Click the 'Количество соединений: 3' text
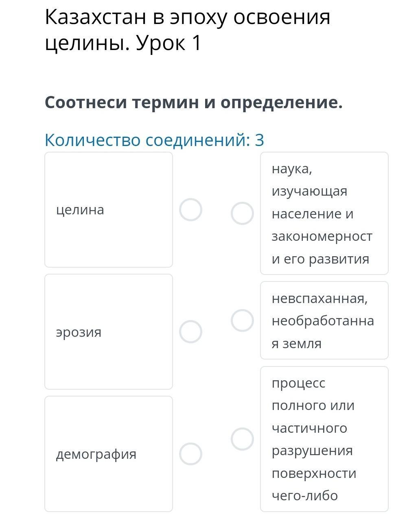Viewport: 407px width, 532px height. tap(154, 140)
